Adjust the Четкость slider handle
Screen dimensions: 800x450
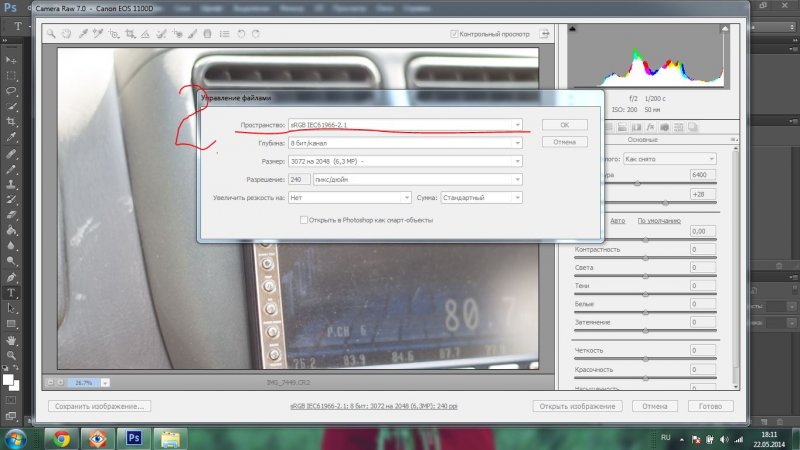pos(645,359)
